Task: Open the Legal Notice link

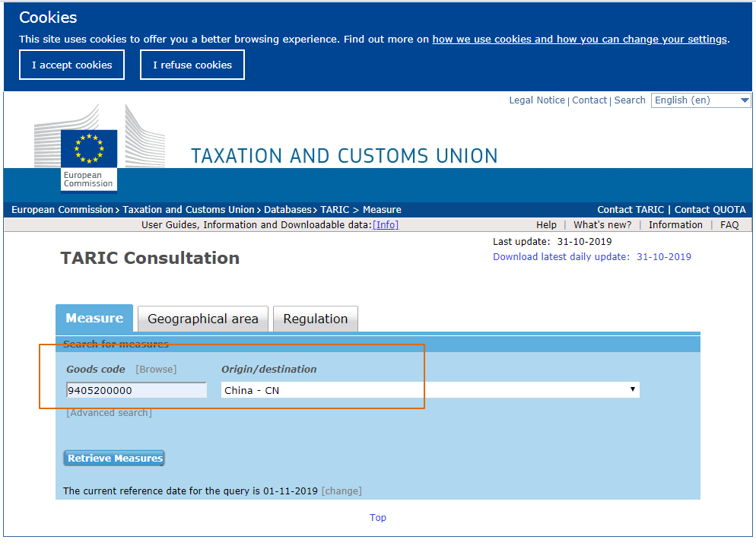Action: pyautogui.click(x=537, y=100)
